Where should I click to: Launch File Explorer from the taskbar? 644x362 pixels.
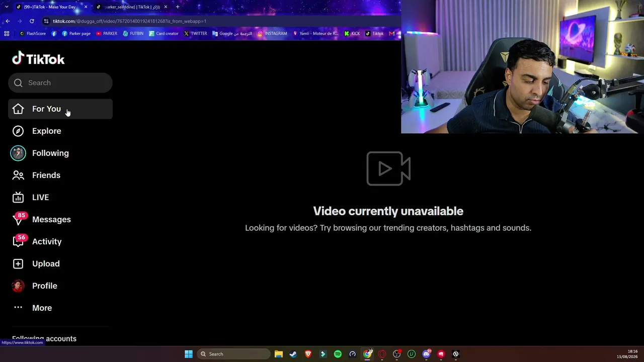[279, 354]
